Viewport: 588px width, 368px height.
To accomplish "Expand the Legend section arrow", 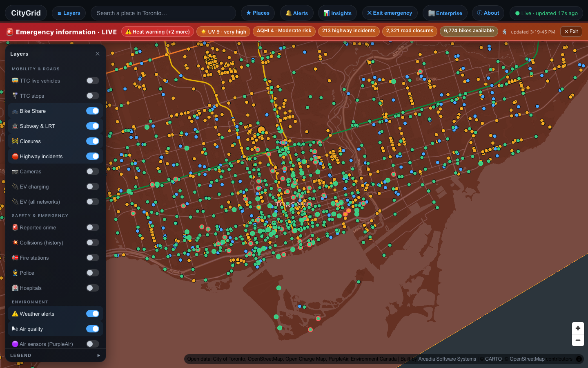I will pyautogui.click(x=98, y=355).
